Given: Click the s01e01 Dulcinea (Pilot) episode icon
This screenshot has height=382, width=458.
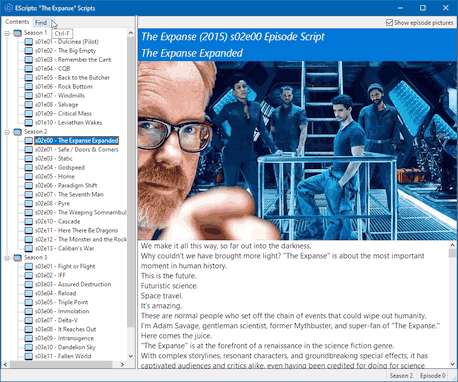Looking at the screenshot, I should (29, 42).
